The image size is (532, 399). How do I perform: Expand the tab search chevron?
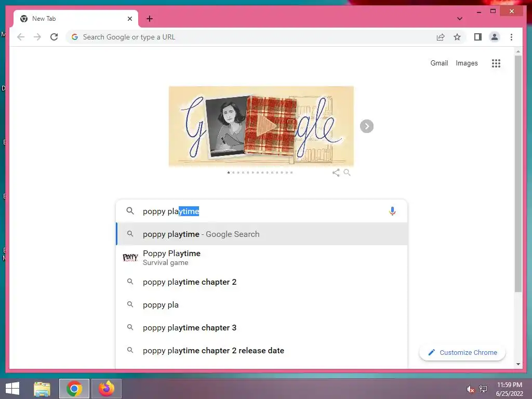[460, 19]
